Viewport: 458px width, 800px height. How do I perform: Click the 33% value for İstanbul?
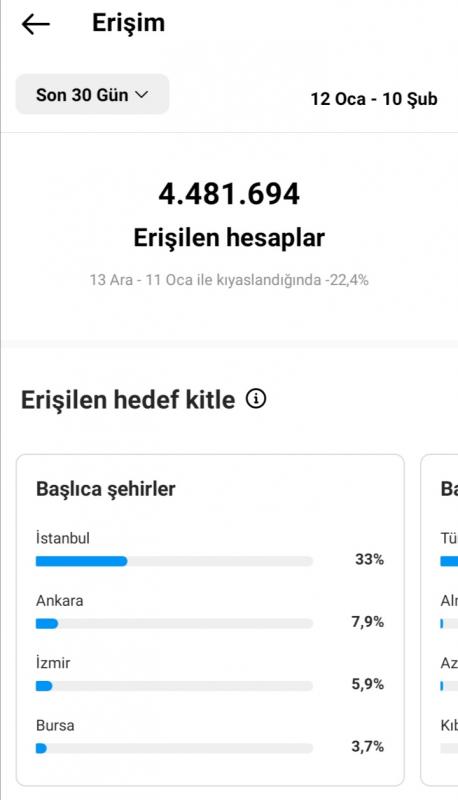point(369,559)
